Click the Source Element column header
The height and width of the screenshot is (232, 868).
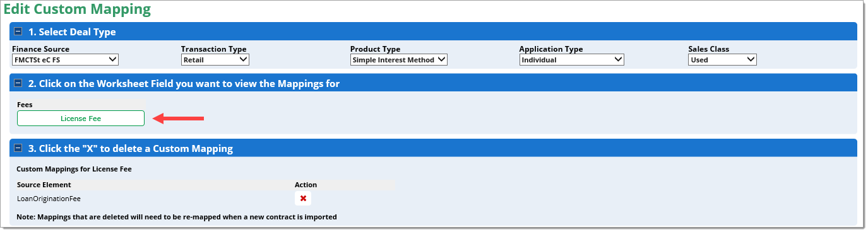tap(44, 185)
